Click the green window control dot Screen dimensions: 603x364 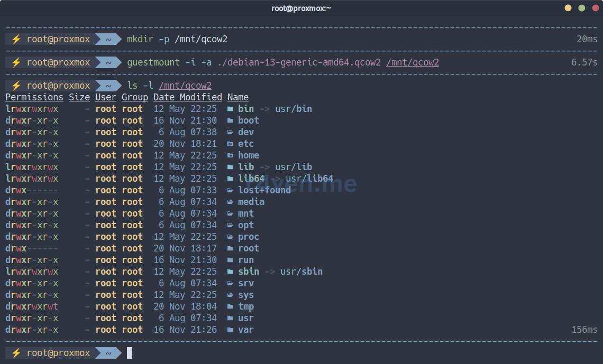(582, 8)
